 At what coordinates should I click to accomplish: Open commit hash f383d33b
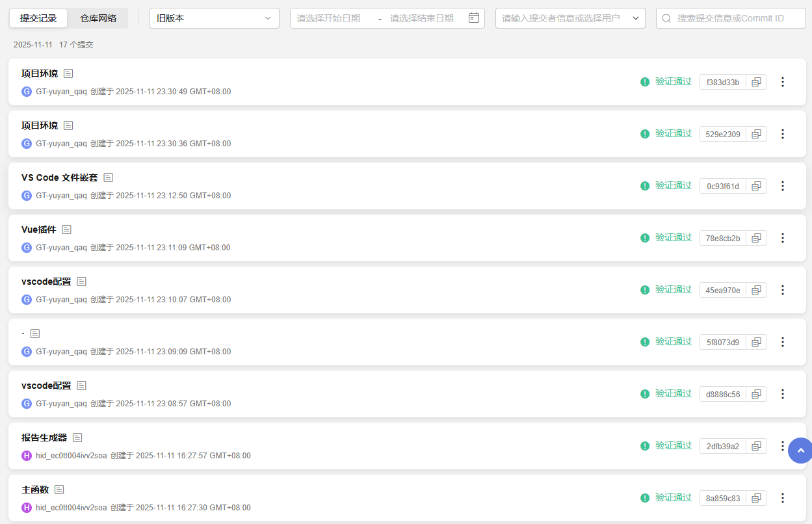723,82
